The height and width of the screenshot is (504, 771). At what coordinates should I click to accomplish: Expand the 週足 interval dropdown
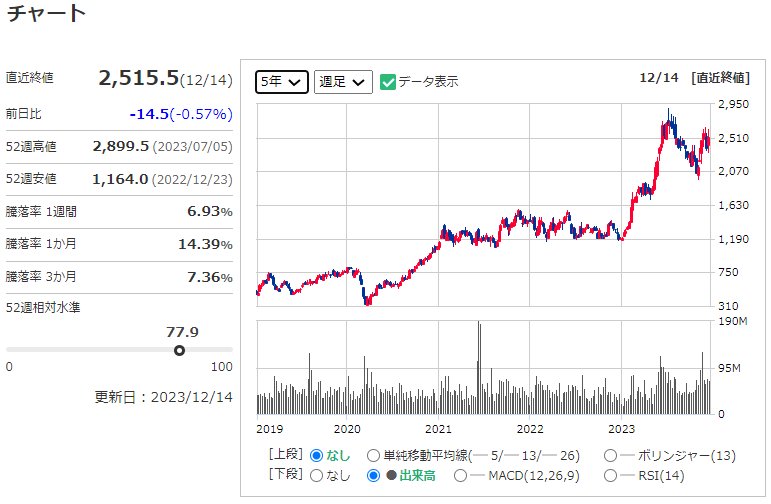(343, 82)
